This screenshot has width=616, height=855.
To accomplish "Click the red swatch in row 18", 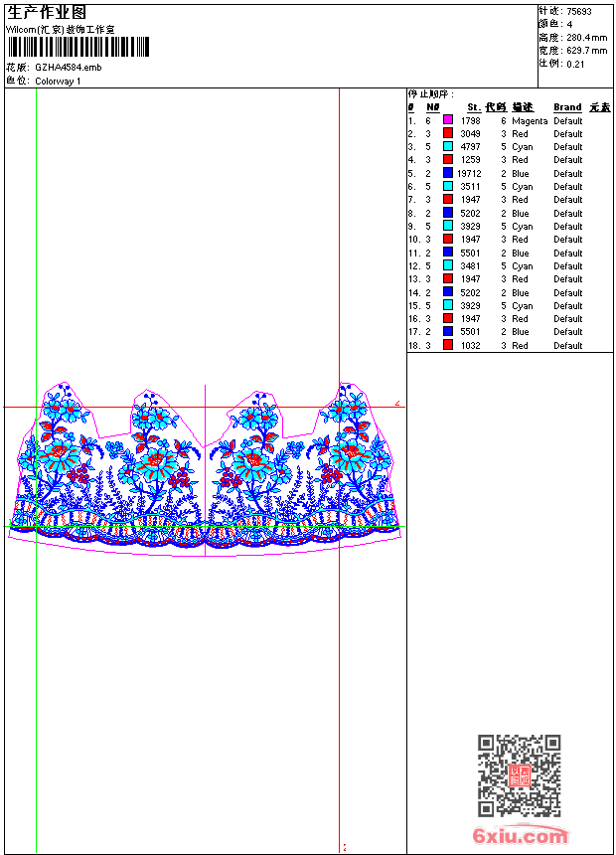I will point(447,345).
